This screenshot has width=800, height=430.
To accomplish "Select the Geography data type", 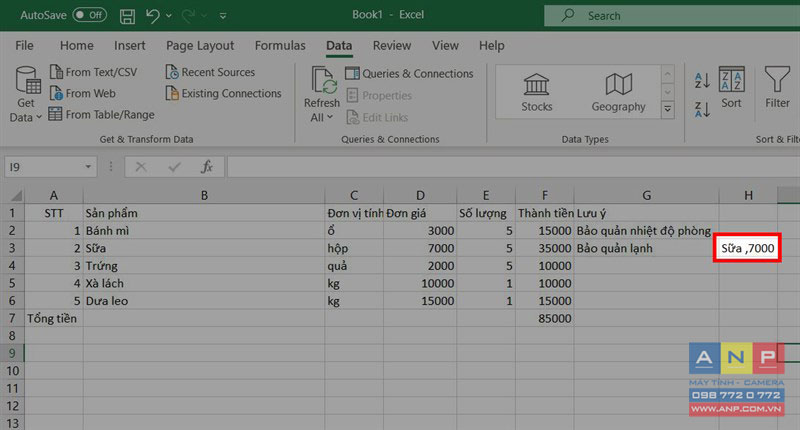I will (618, 92).
